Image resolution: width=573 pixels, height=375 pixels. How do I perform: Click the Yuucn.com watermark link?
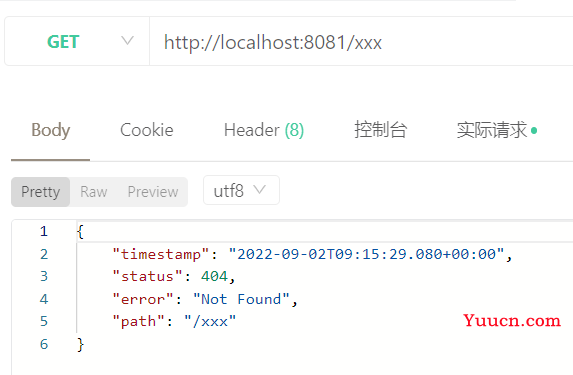coord(512,321)
